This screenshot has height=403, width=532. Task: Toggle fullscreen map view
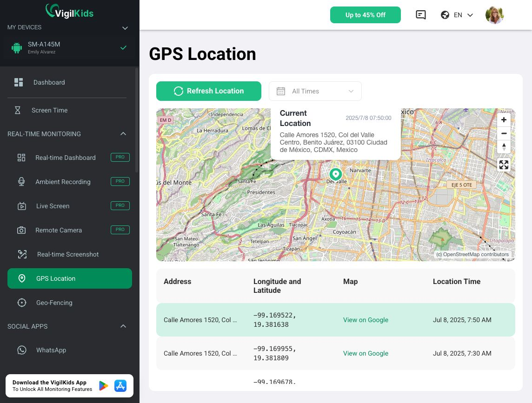pos(504,165)
